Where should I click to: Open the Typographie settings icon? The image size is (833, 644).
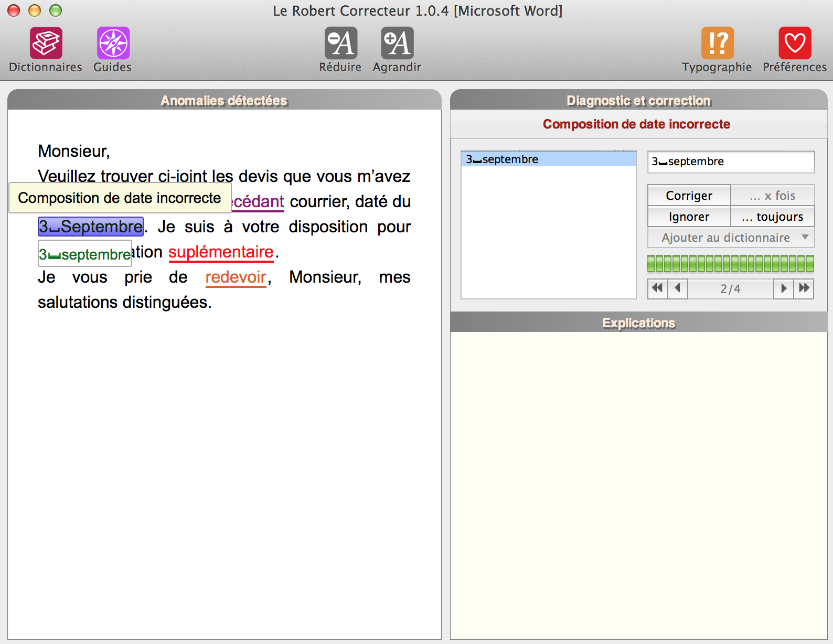(x=717, y=43)
